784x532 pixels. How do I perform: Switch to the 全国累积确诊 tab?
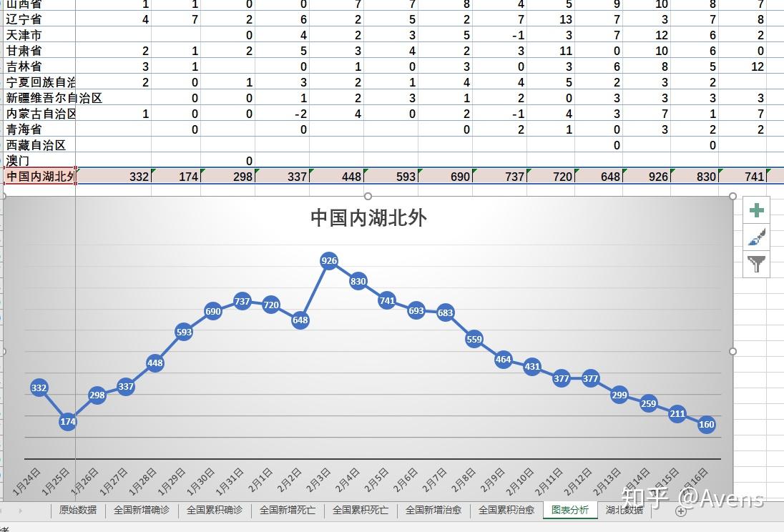[x=216, y=511]
